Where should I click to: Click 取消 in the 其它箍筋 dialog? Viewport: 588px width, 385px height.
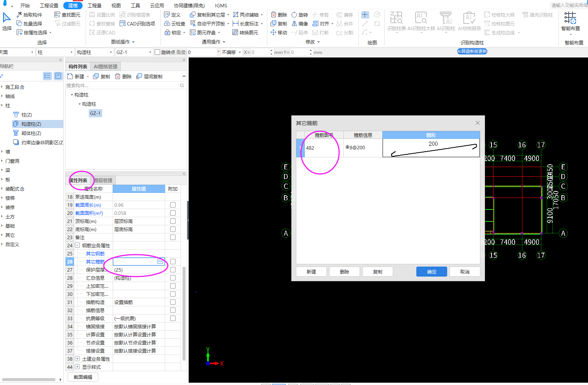point(465,272)
